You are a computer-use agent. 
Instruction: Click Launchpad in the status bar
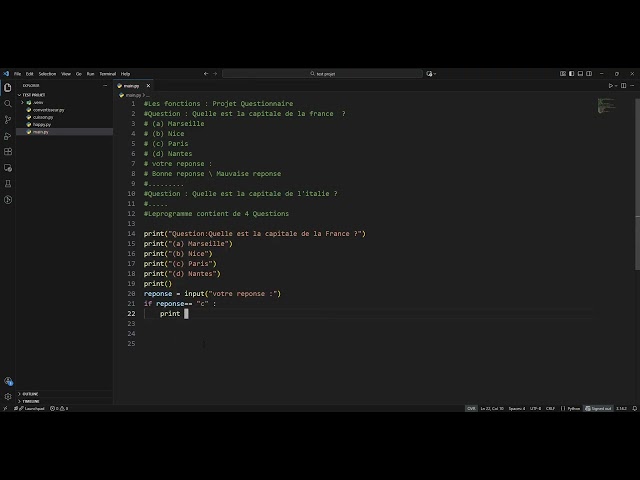[29, 408]
